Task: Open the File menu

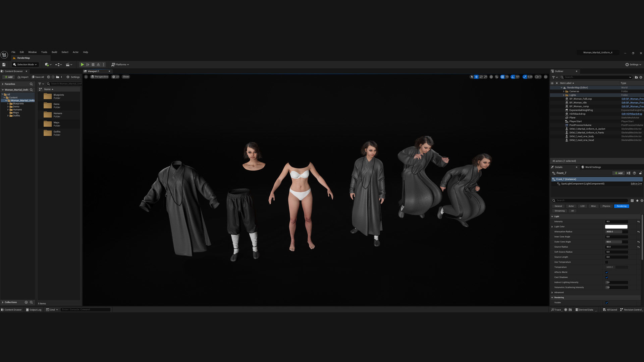Action: pos(13,52)
